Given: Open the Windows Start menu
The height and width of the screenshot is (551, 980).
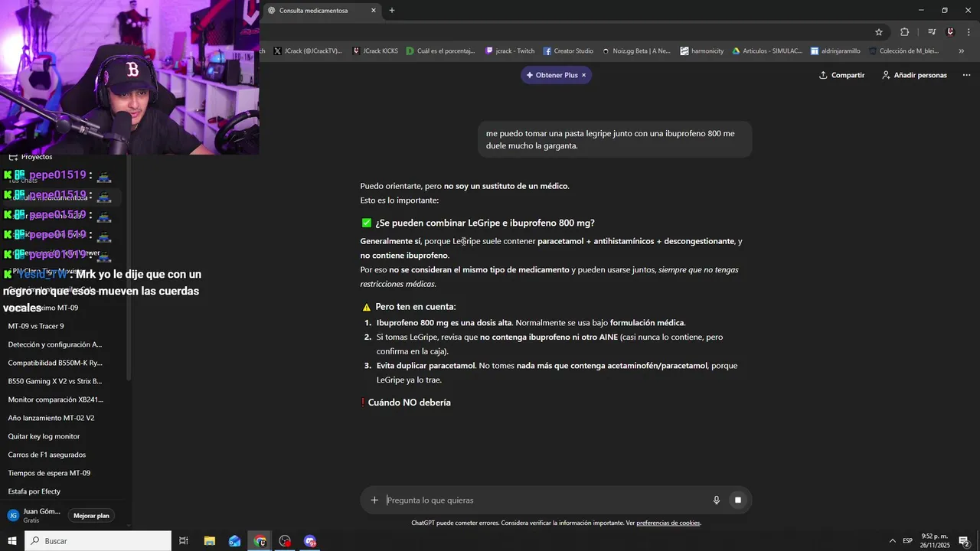Looking at the screenshot, I should (11, 541).
